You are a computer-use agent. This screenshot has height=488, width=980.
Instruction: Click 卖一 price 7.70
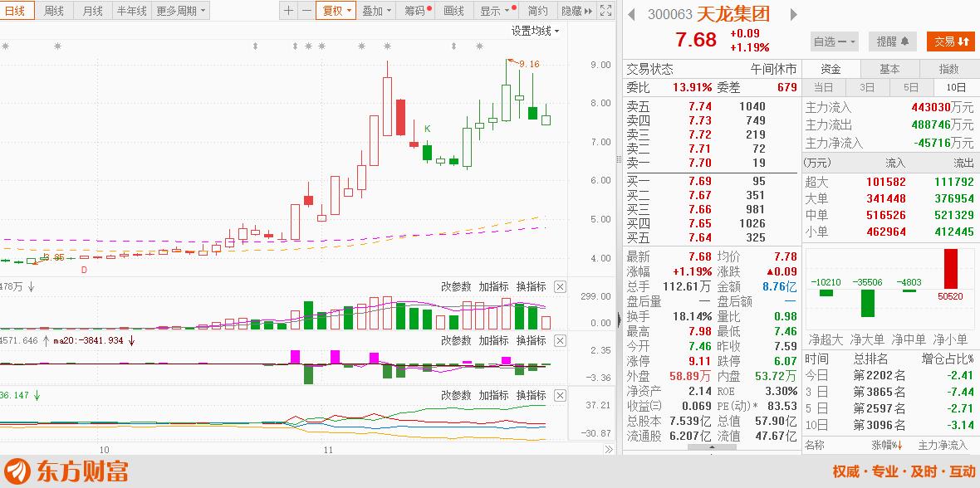click(699, 163)
